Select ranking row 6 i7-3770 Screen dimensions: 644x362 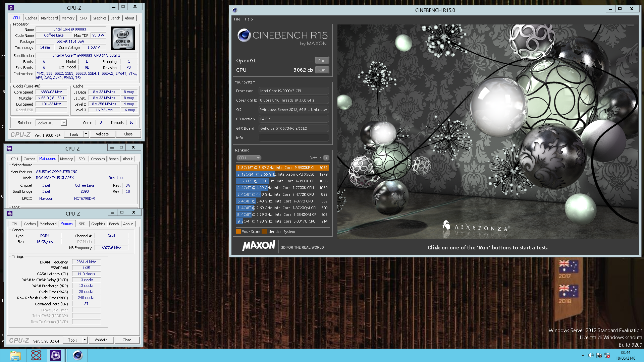282,201
